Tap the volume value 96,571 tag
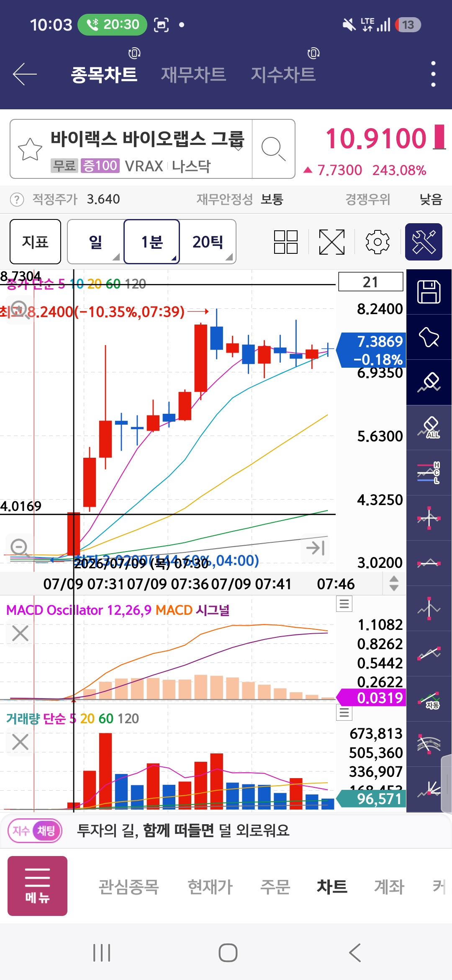Image resolution: width=452 pixels, height=980 pixels. (371, 799)
